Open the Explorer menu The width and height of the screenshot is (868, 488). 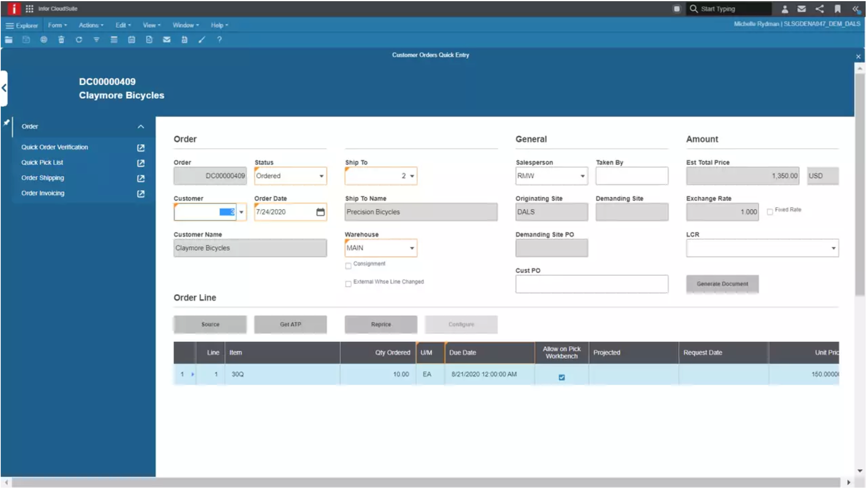coord(22,25)
